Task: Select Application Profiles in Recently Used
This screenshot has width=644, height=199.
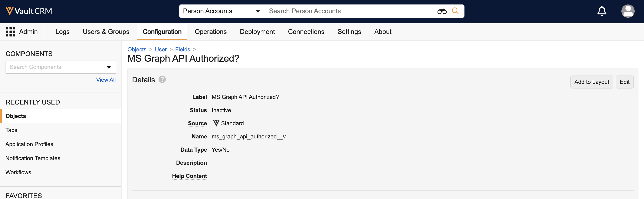Action: pyautogui.click(x=29, y=144)
